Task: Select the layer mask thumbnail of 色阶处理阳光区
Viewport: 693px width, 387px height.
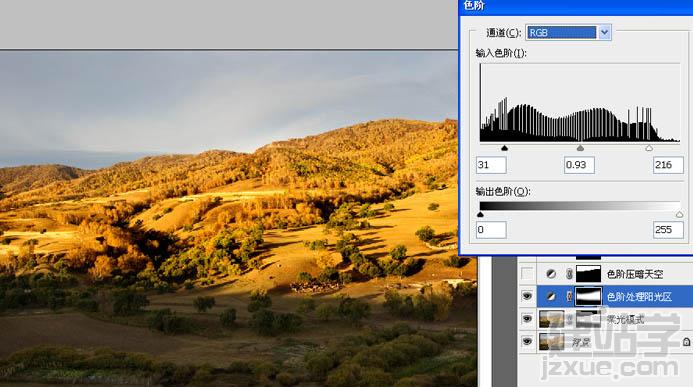Action: pos(588,296)
